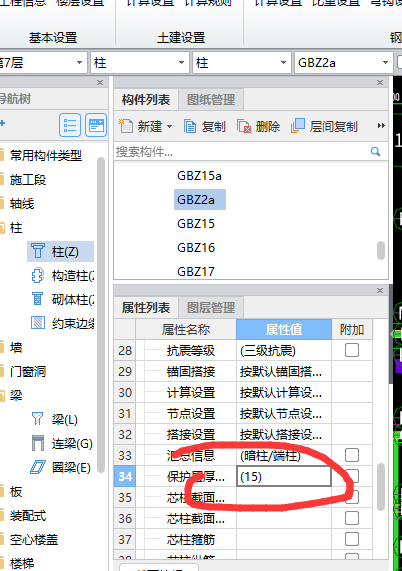The height and width of the screenshot is (571, 402).
Task: Toggle 附加 checkbox for row 36 芯柱截面
Action: pos(352,518)
